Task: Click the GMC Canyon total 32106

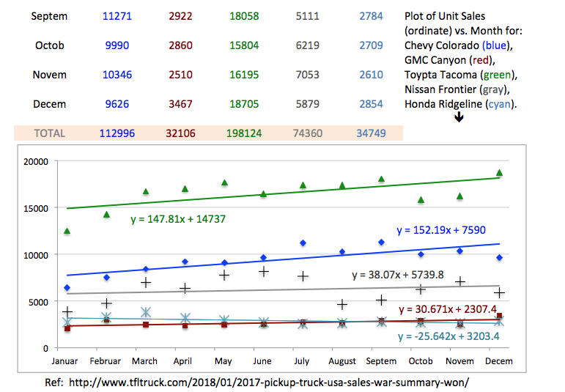Action: coord(180,133)
